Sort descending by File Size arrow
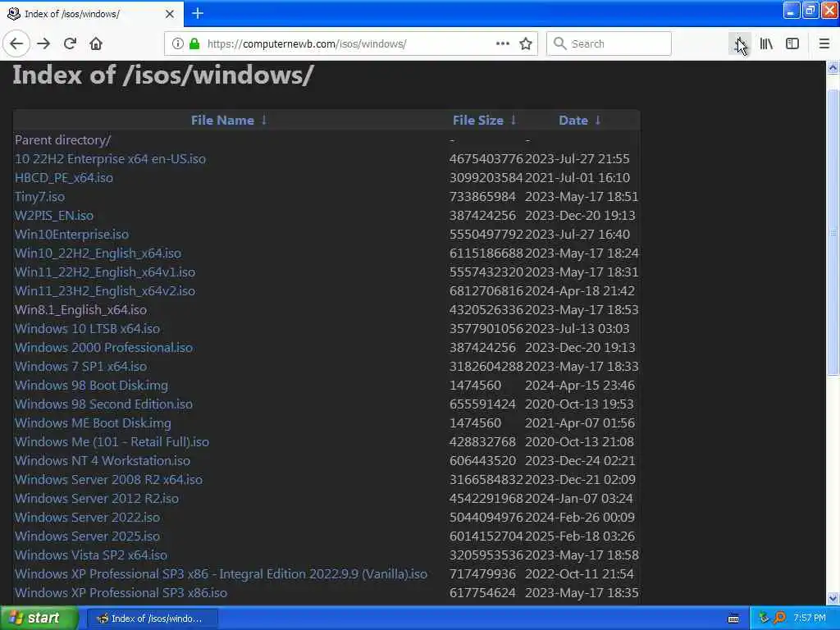The image size is (840, 630). coord(514,120)
